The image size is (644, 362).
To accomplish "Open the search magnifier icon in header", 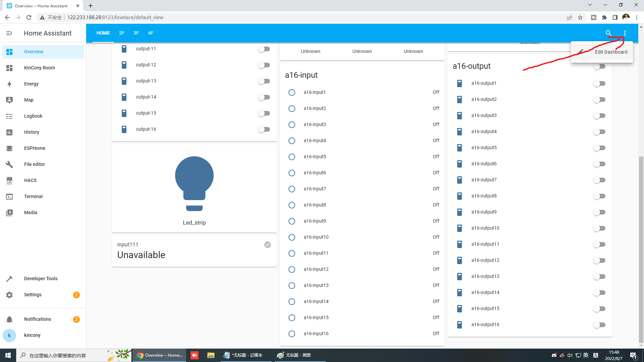I will coord(608,33).
